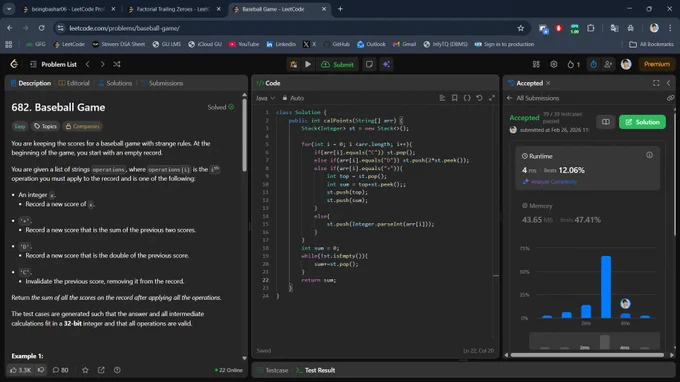Switch to the Editorial tab
Viewport: 680px width, 382px height.
point(74,83)
